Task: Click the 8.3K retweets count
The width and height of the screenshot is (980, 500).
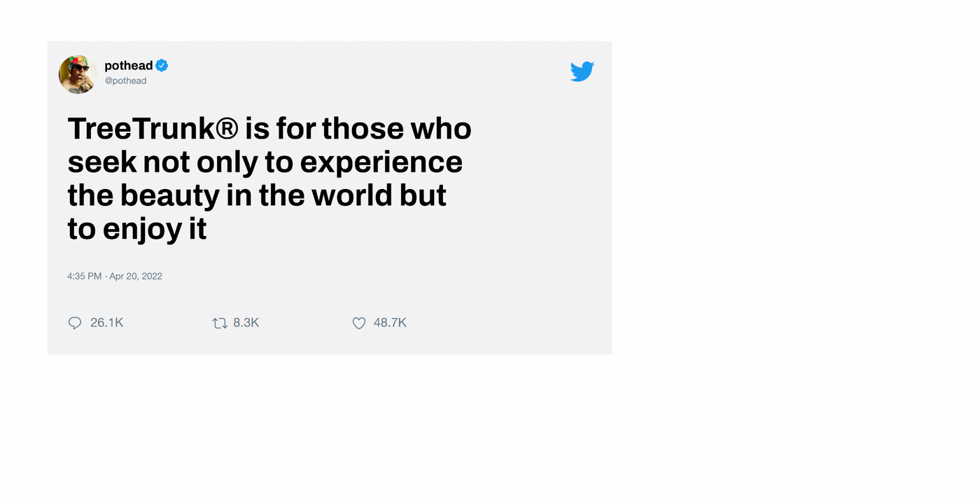Action: 246,323
